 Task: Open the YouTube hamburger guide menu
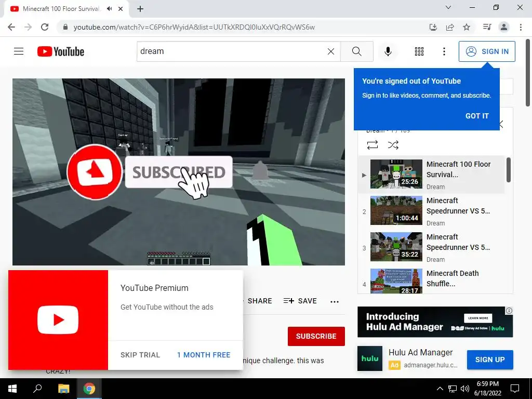(19, 51)
